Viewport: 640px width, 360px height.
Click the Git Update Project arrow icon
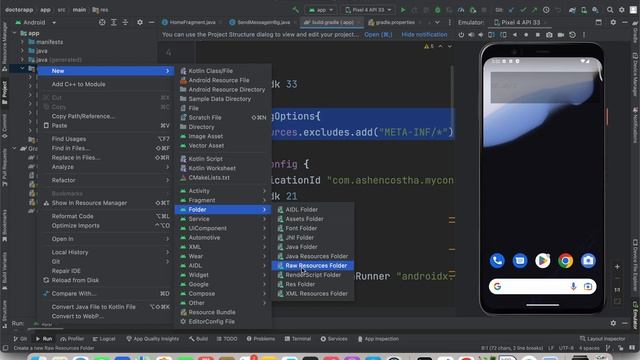(511, 10)
